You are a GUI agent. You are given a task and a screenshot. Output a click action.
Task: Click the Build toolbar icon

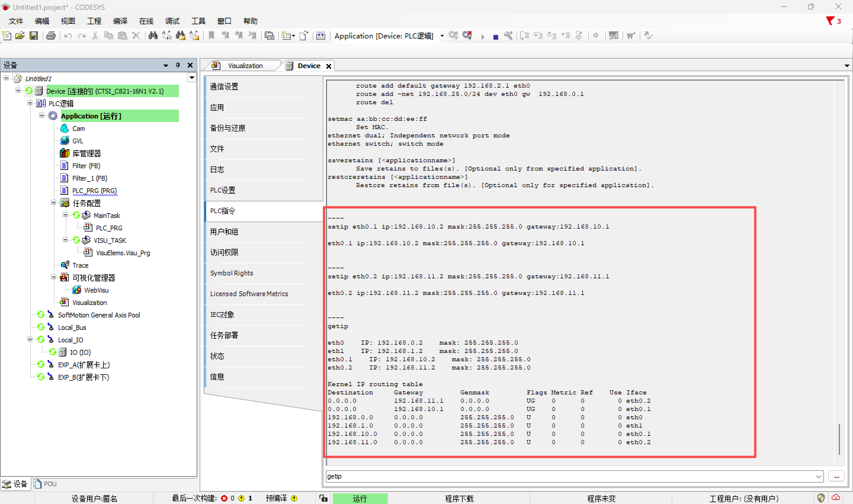(321, 35)
